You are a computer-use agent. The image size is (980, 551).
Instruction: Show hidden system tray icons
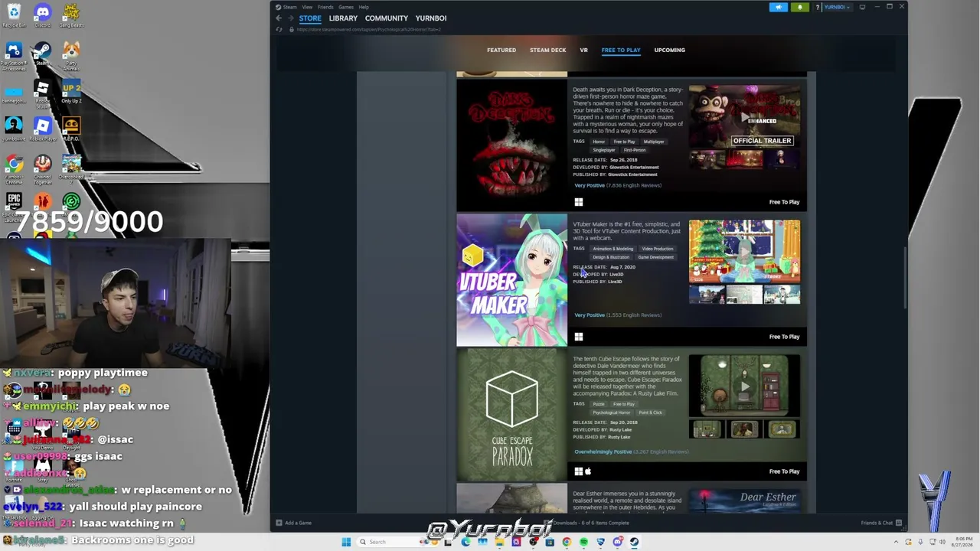tap(897, 542)
